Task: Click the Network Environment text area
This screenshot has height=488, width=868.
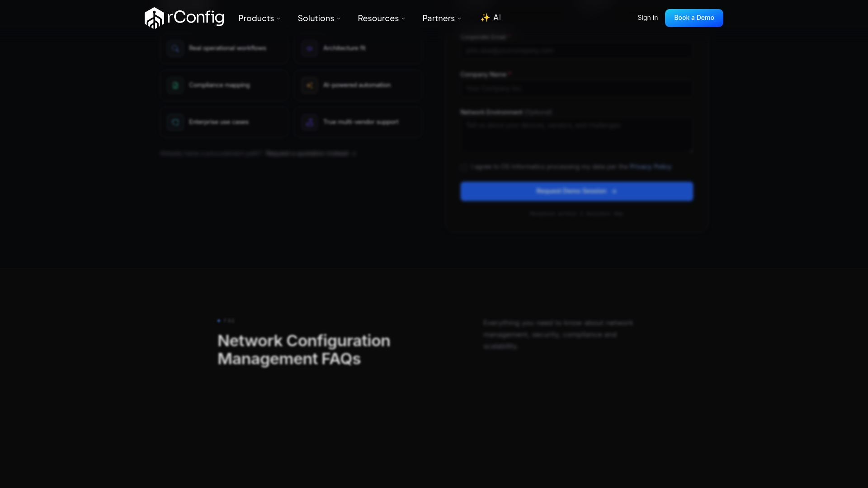Action: coord(576,136)
